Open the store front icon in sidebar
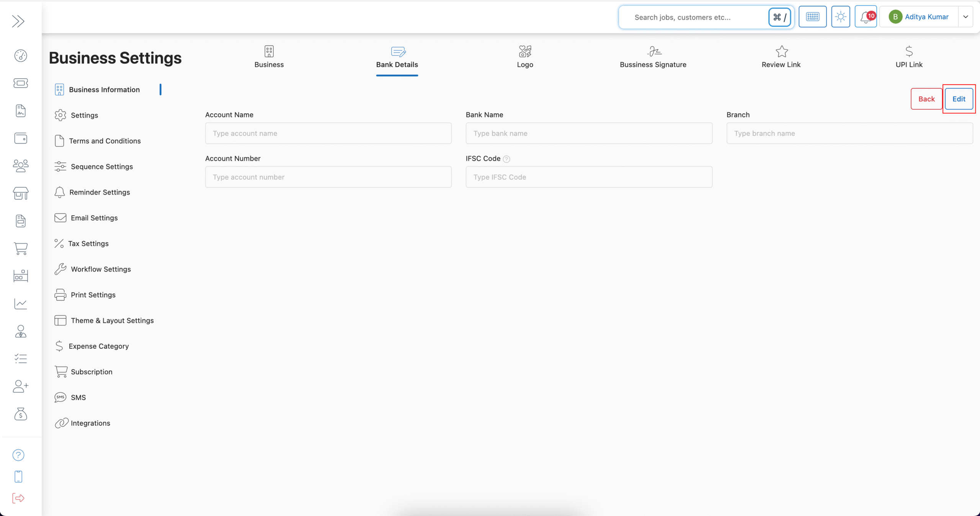This screenshot has width=980, height=516. (21, 193)
